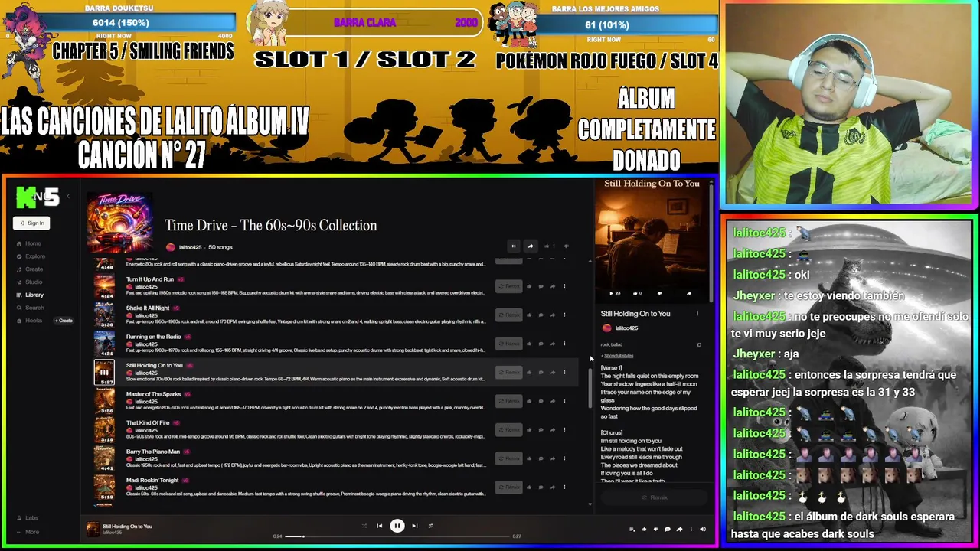Expand Show full styles link
The image size is (980, 551).
[618, 356]
